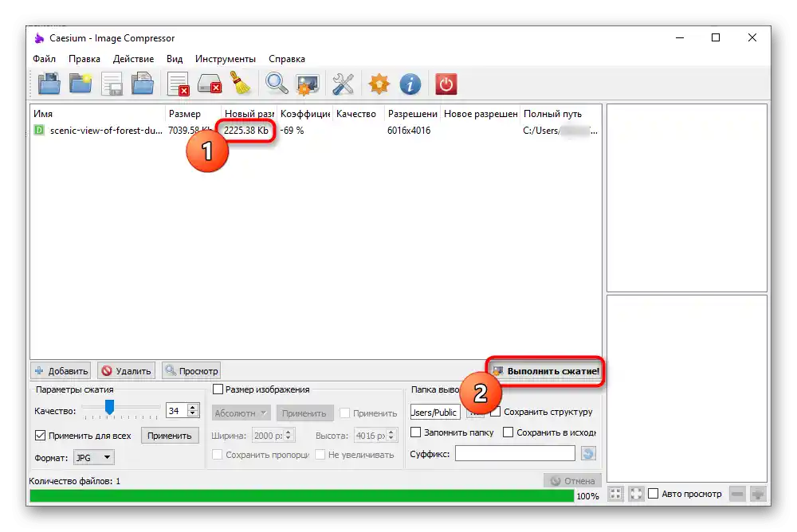Open the Вид menu
Screen dimensions: 797x532
click(175, 59)
